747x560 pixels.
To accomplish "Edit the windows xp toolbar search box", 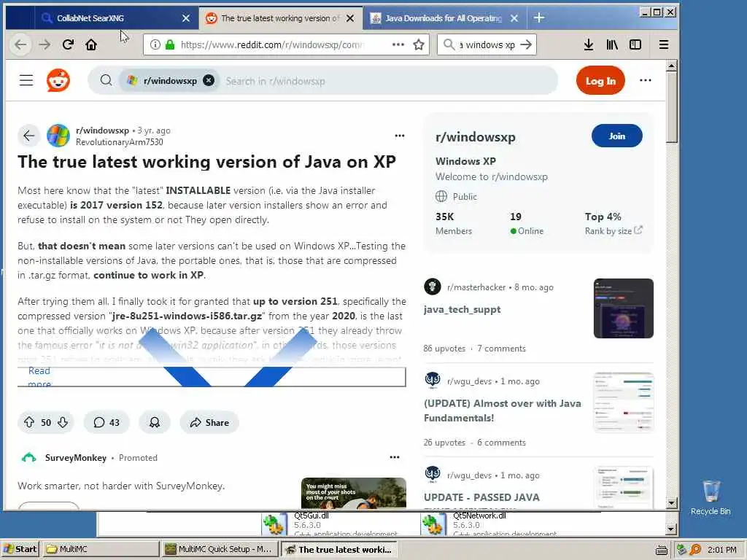I will [487, 44].
